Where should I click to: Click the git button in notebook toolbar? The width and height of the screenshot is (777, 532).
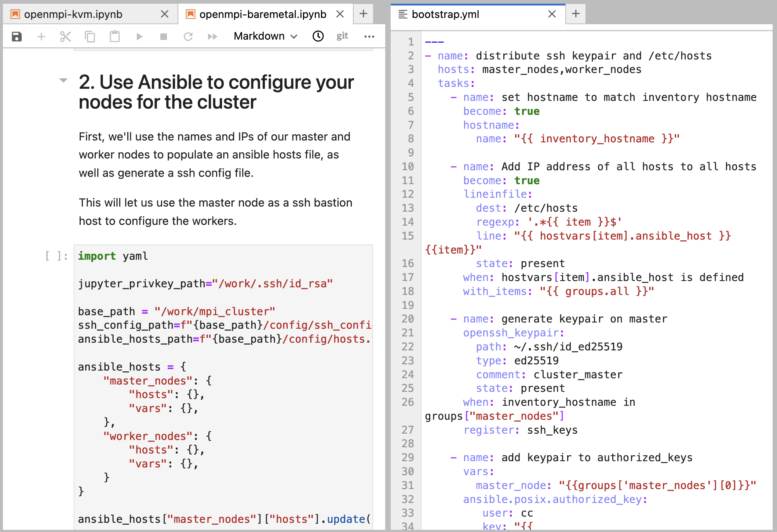tap(342, 36)
